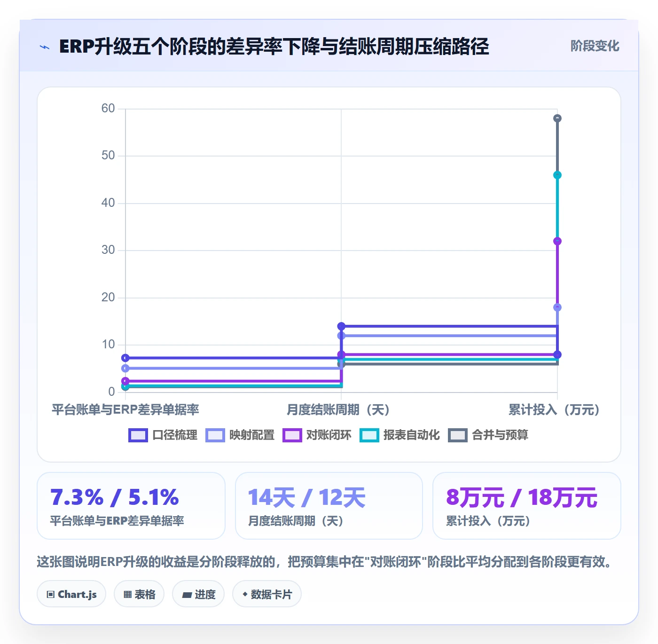Click the 合并与预算 point at 58 on 累计投入
This screenshot has height=644, width=658.
(x=557, y=118)
